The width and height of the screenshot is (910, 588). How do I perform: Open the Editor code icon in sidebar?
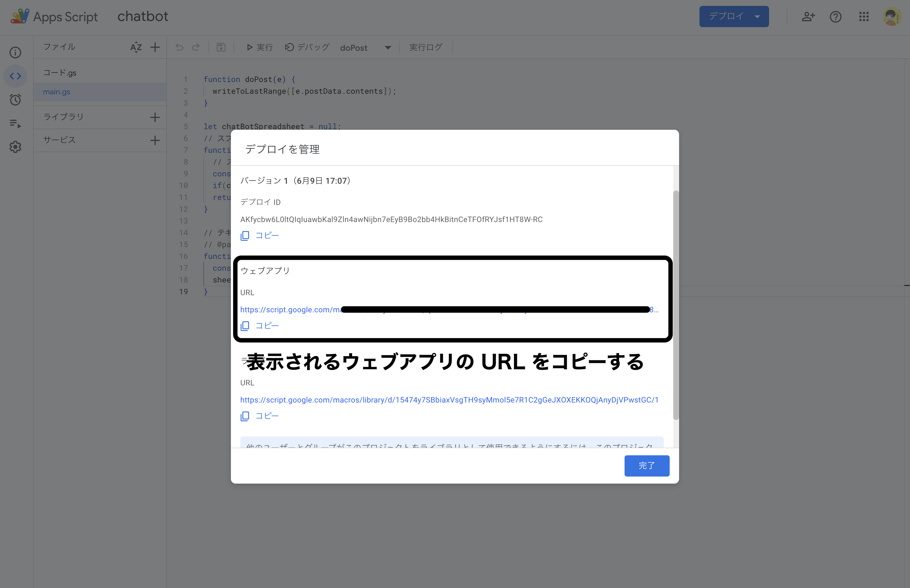[x=15, y=76]
